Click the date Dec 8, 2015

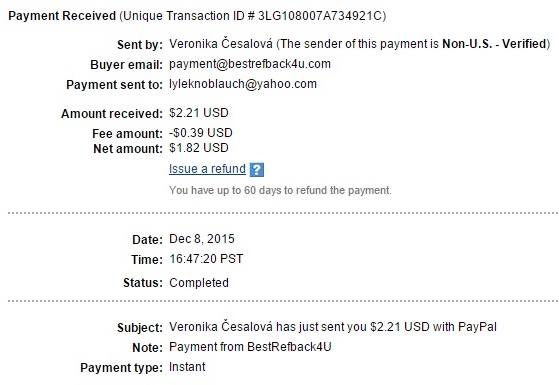201,238
